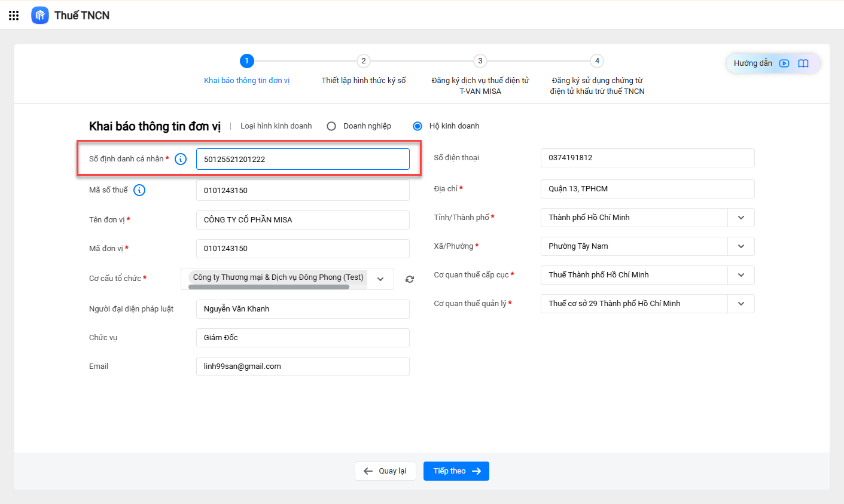Open the apps grid launcher icon
The height and width of the screenshot is (504, 844).
click(x=14, y=16)
